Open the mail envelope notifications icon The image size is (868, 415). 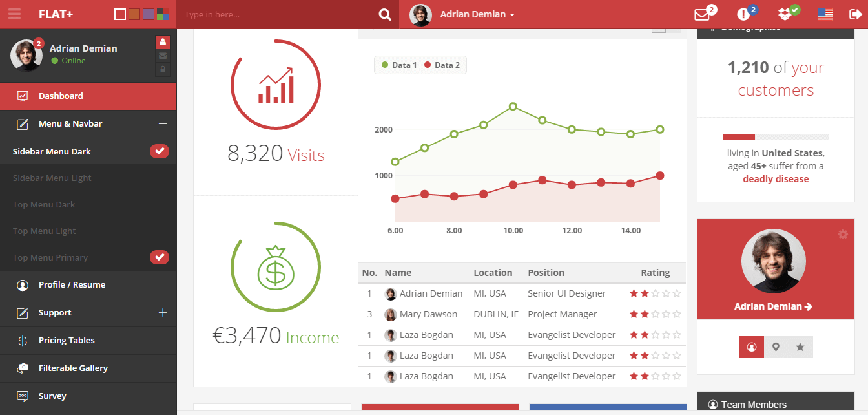[x=702, y=14]
